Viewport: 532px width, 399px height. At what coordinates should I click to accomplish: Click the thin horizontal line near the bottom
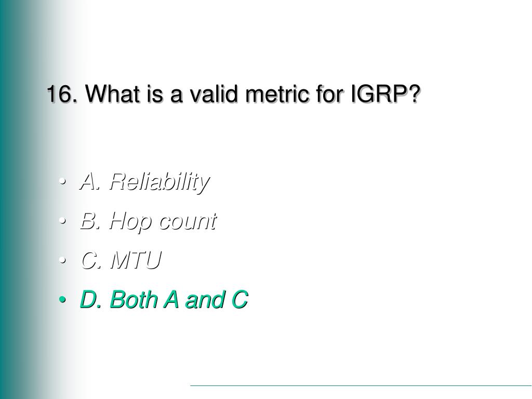[x=361, y=386]
